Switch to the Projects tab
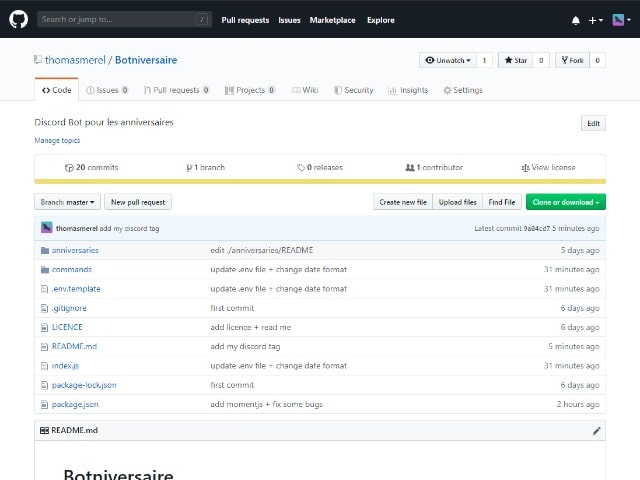 250,90
